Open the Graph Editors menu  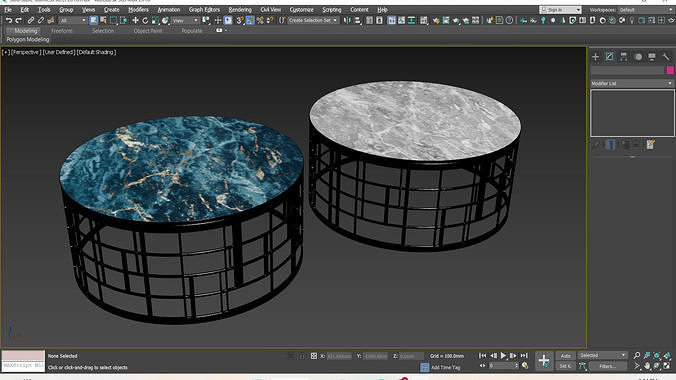click(x=204, y=9)
